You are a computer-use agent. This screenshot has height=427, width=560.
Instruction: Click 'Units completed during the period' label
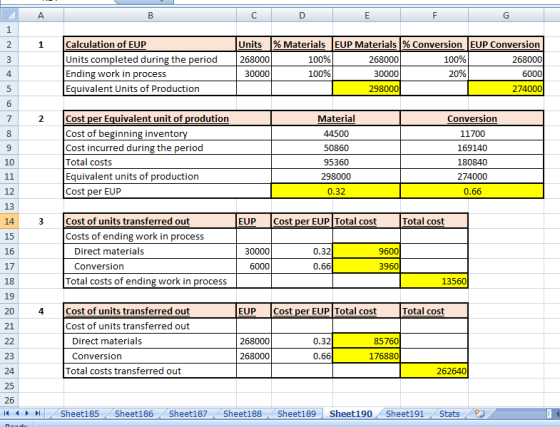click(x=141, y=59)
